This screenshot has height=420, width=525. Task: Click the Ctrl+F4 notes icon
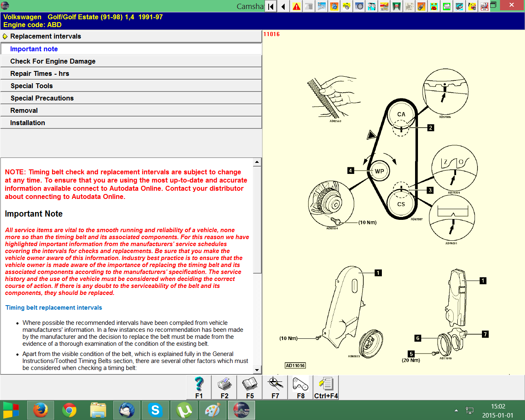tap(326, 388)
